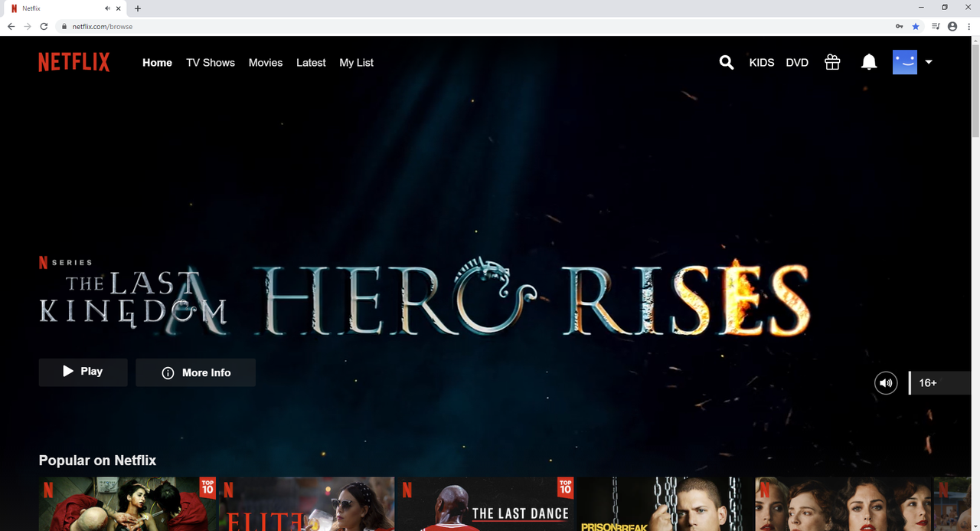The height and width of the screenshot is (531, 980).
Task: Open TV Shows section
Action: click(211, 63)
